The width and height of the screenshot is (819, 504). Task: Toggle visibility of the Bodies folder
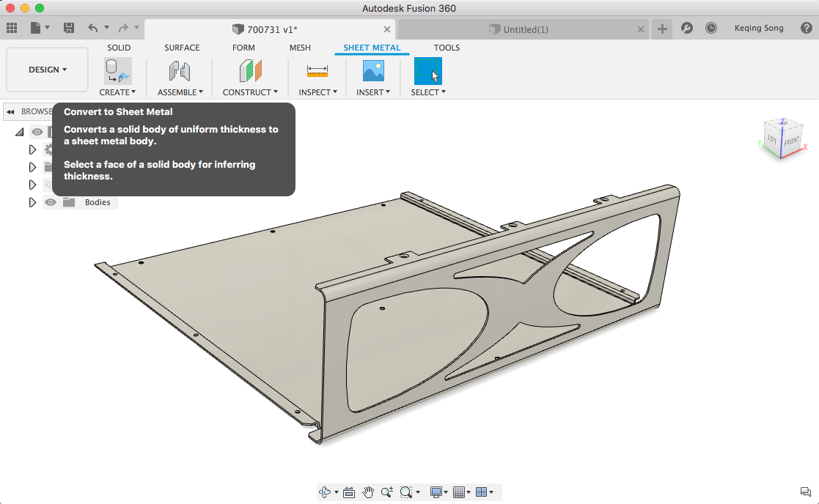pos(51,202)
